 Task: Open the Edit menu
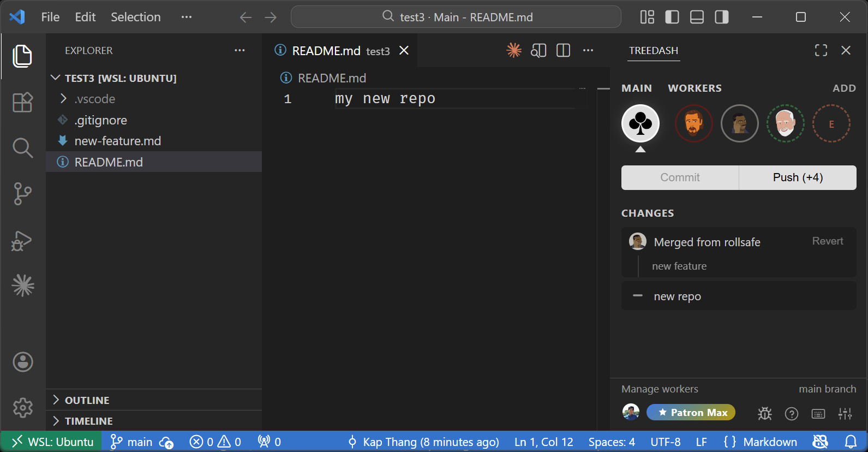pos(85,17)
